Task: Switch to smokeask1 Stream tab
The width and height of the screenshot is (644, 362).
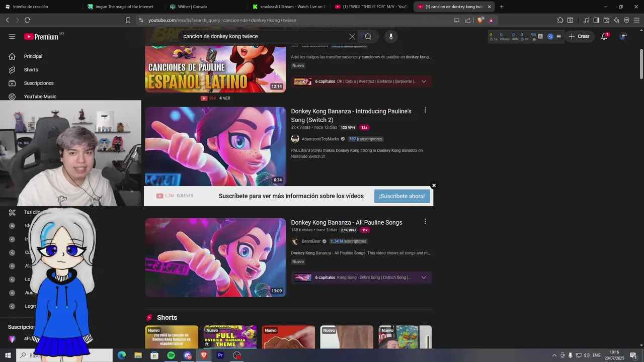Action: point(289,7)
